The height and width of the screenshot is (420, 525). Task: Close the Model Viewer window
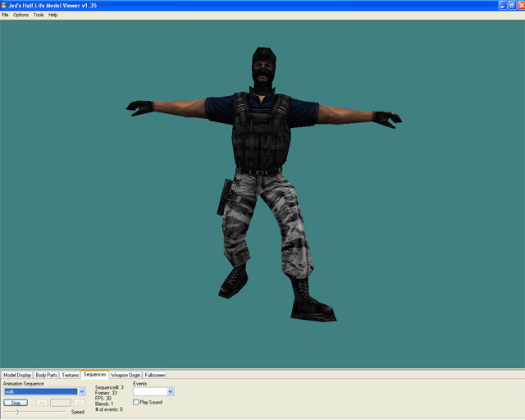[x=522, y=5]
